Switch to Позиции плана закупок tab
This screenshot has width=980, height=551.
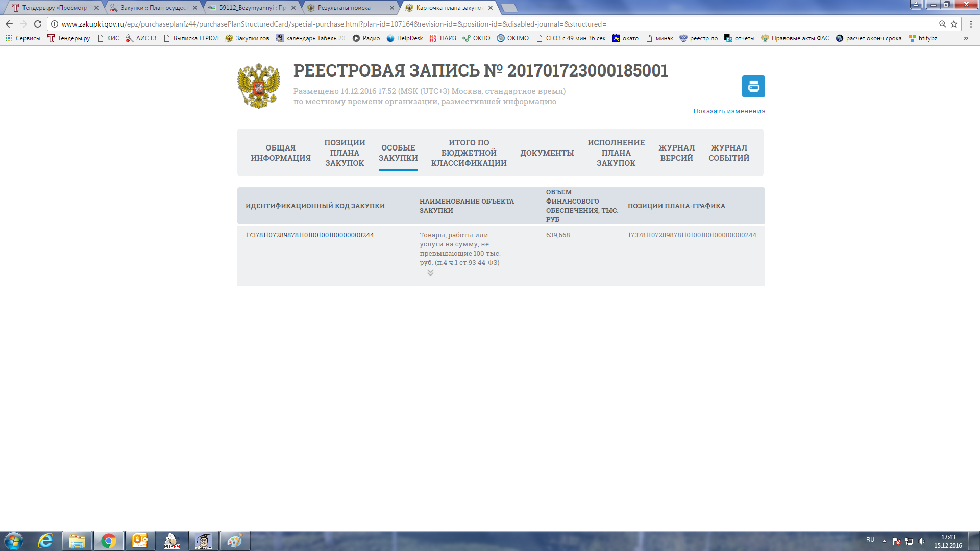tap(345, 153)
